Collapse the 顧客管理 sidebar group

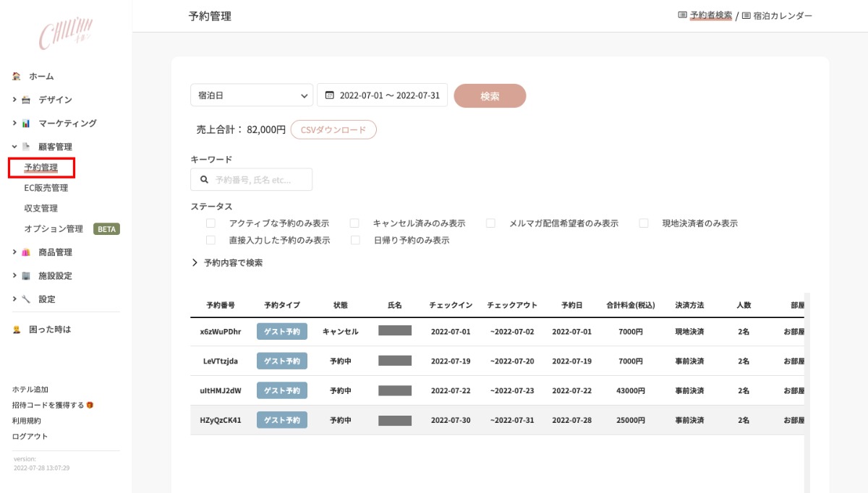click(14, 147)
